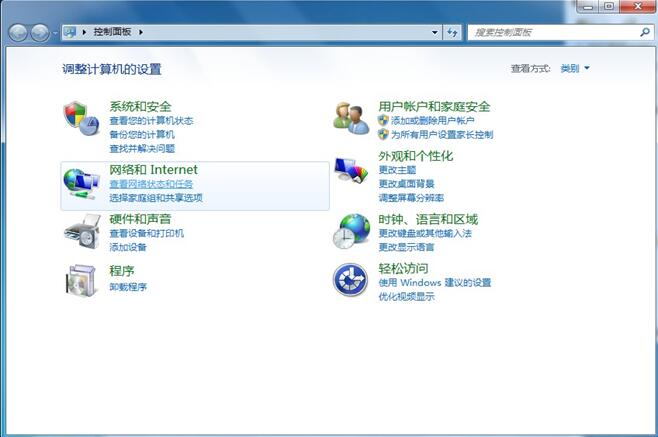Click the User Accounts people icon
This screenshot has height=437, width=658.
pos(351,119)
